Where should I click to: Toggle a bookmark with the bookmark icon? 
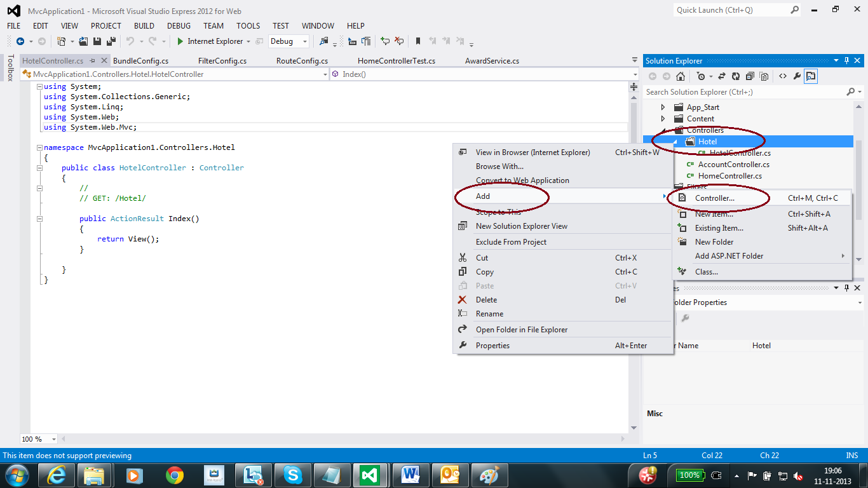[x=418, y=41]
